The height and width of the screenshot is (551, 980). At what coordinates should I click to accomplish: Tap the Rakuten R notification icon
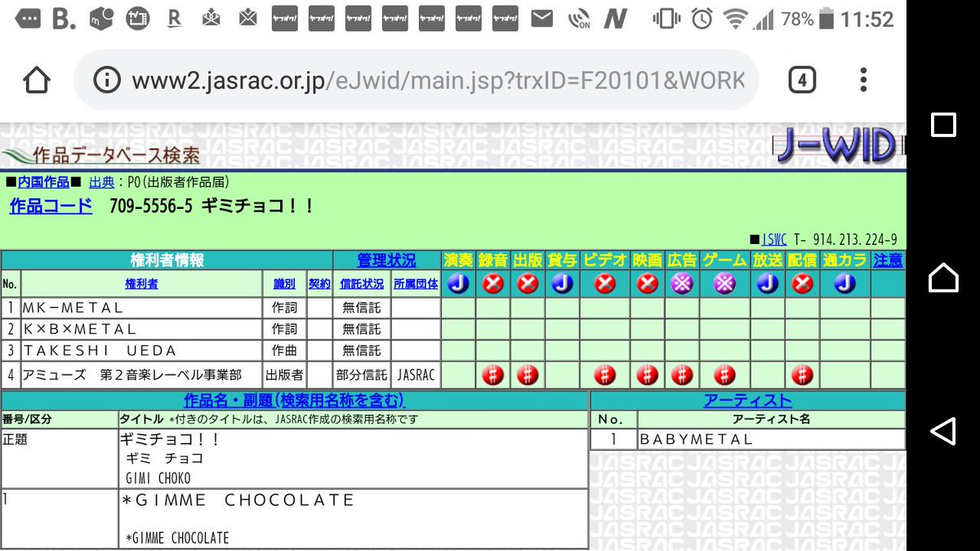point(175,18)
